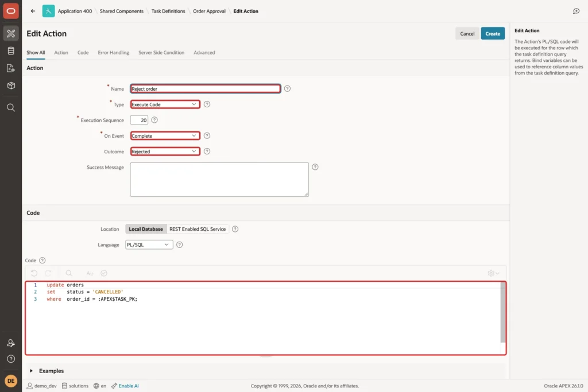Switch to the Show All tab
588x392 pixels.
36,52
